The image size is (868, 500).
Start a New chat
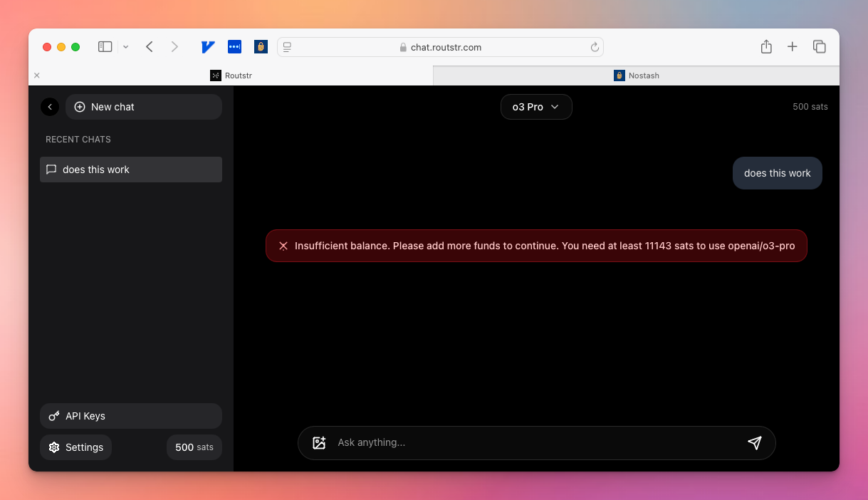[144, 107]
